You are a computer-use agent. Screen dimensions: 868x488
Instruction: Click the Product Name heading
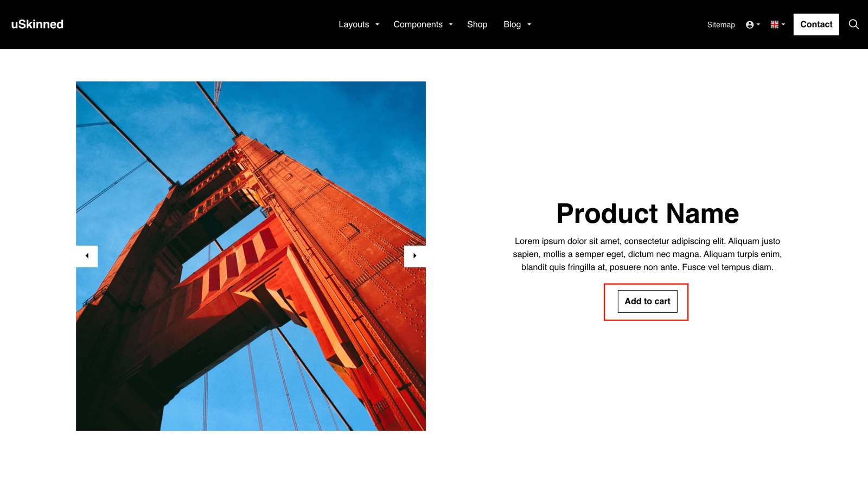647,213
